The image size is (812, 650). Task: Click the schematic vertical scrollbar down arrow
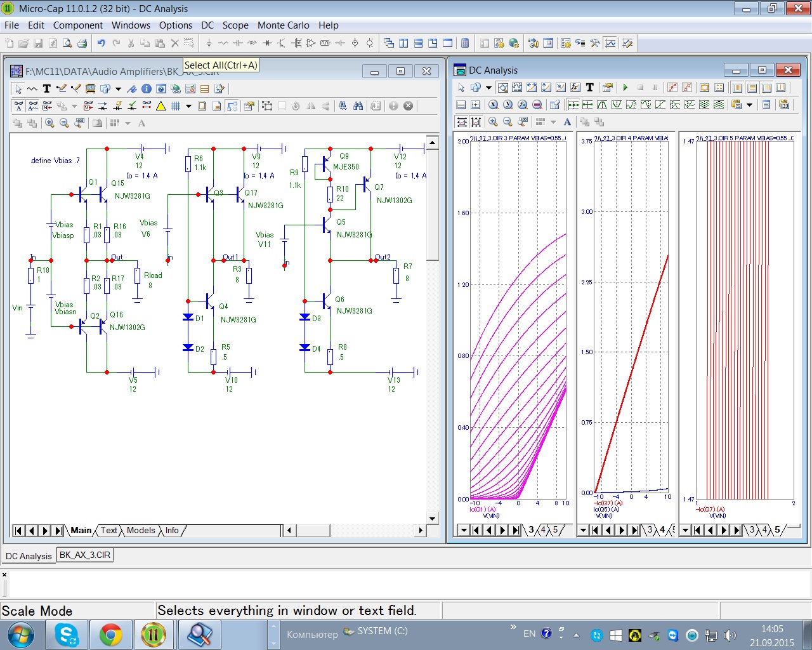(x=432, y=519)
